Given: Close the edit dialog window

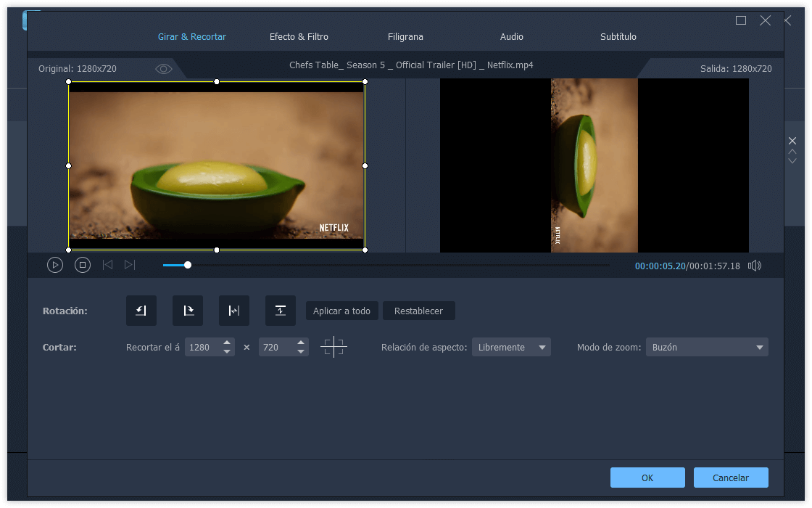Looking at the screenshot, I should (766, 20).
